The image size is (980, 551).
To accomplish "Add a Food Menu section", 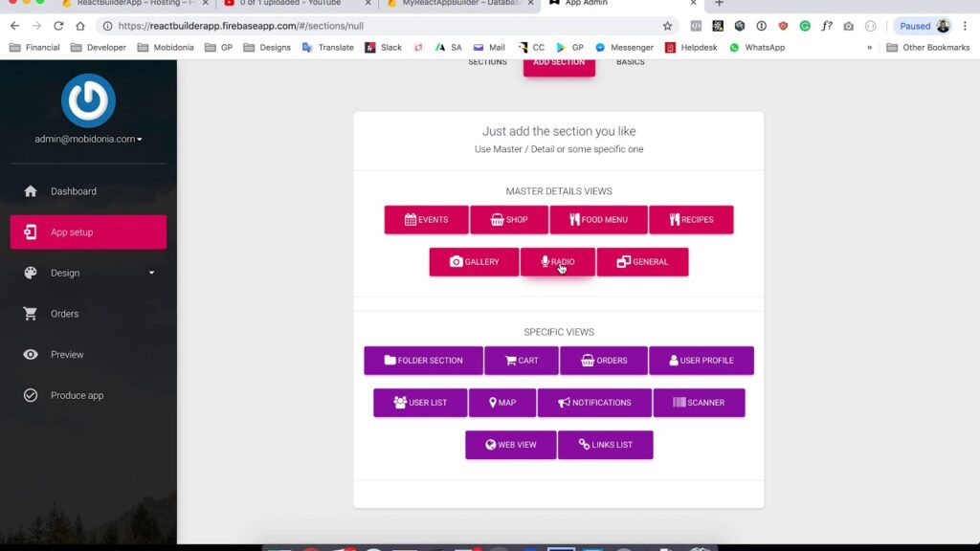I will pos(598,220).
